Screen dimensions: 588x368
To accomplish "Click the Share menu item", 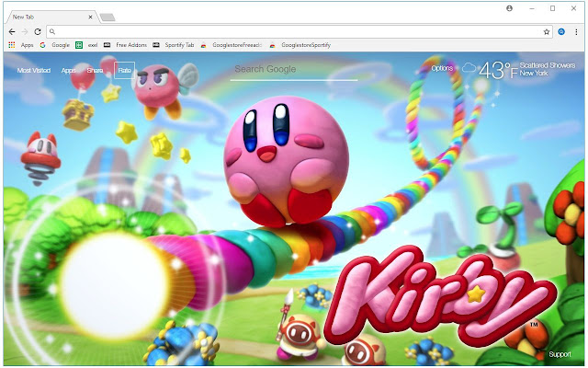I will coord(95,70).
